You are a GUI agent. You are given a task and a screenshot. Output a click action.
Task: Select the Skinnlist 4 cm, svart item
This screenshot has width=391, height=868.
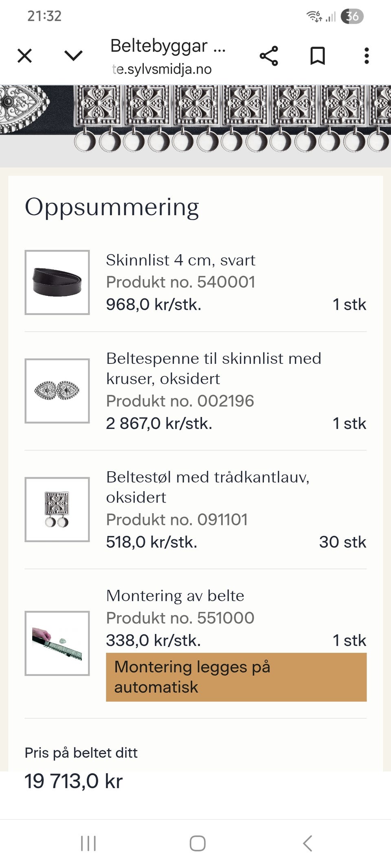(x=180, y=260)
